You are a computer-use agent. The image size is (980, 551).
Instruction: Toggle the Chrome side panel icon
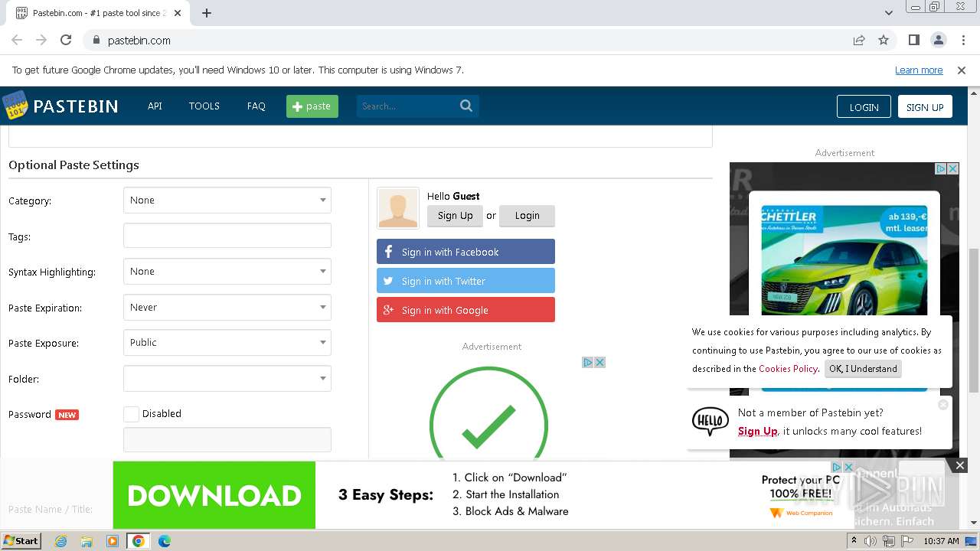click(913, 40)
